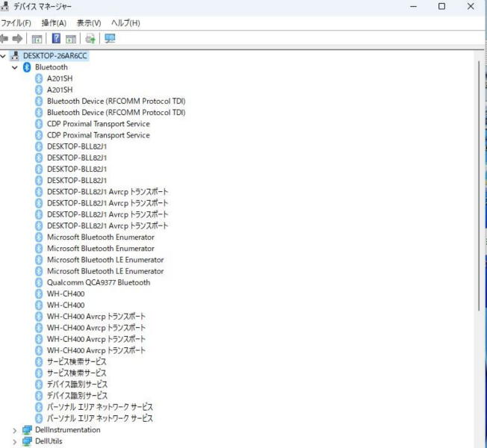Expand the DellUtils category

point(15,442)
